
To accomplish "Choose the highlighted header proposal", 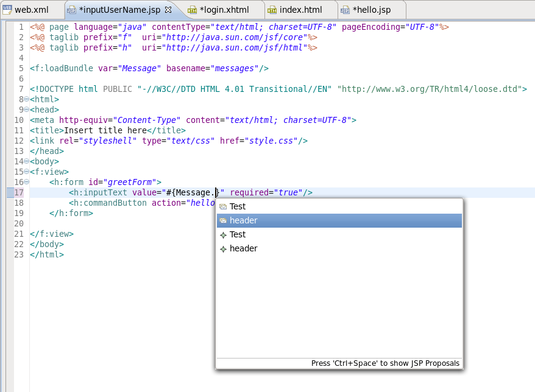I will tap(244, 220).
